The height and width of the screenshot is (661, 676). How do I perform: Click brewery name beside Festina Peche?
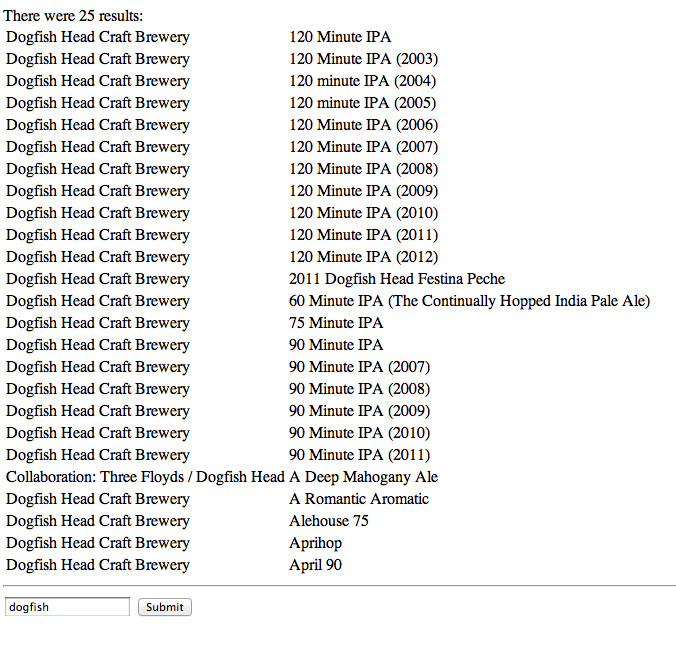click(x=98, y=279)
